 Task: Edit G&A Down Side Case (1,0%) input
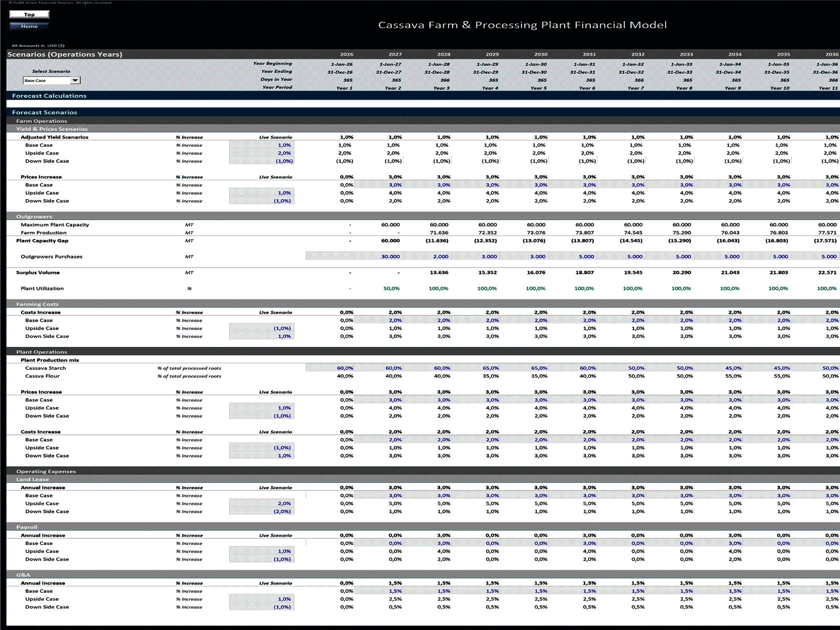[x=262, y=607]
